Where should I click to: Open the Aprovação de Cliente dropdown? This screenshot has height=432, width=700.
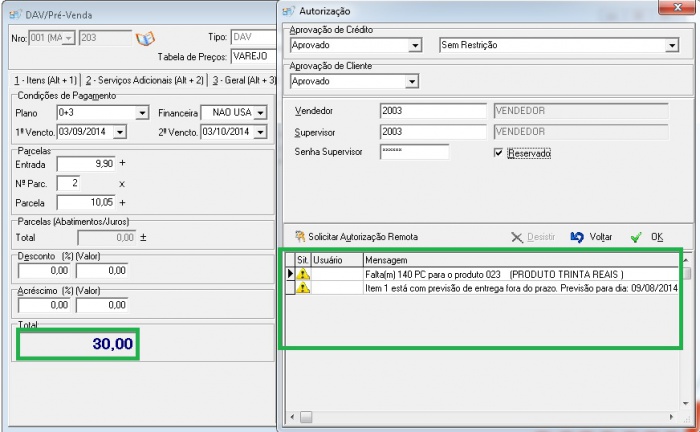pyautogui.click(x=413, y=81)
